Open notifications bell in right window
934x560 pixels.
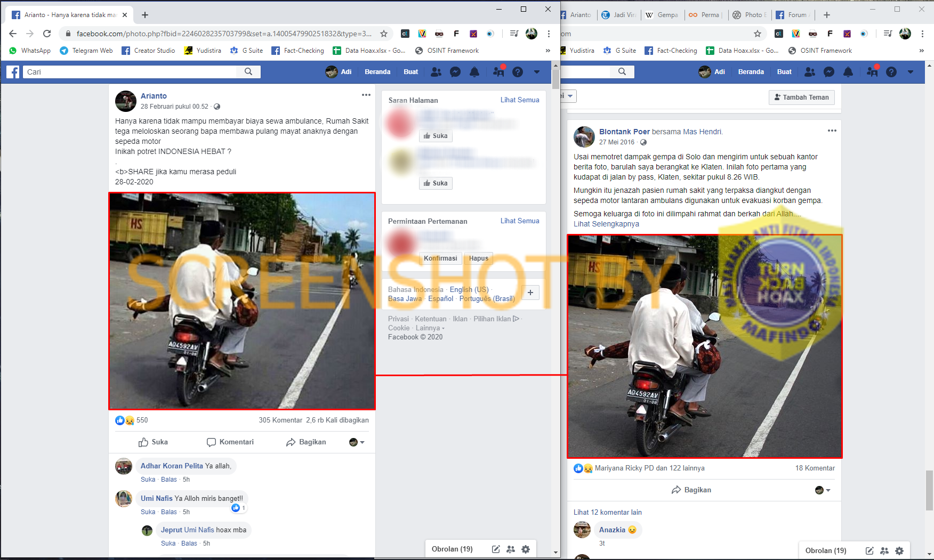pos(848,72)
